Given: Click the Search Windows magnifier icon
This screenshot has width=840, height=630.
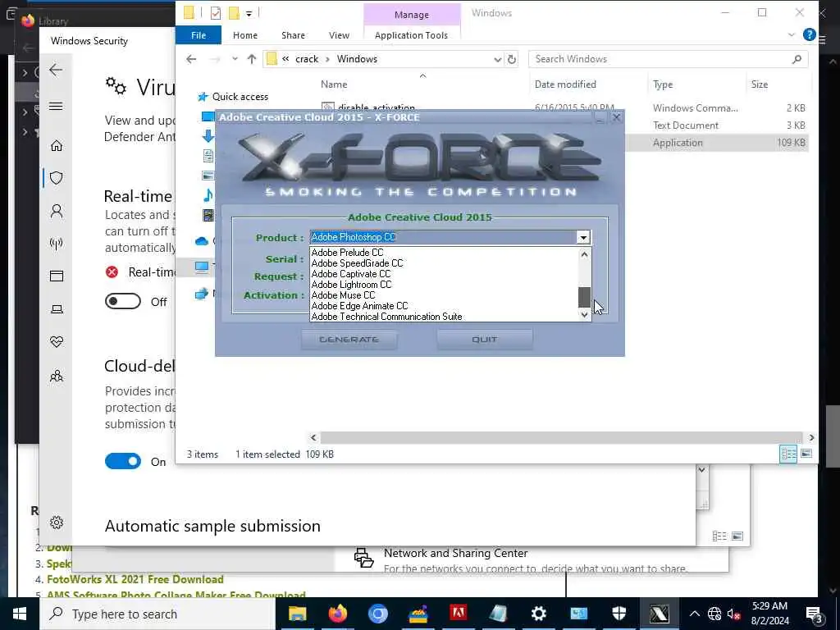Looking at the screenshot, I should [797, 59].
